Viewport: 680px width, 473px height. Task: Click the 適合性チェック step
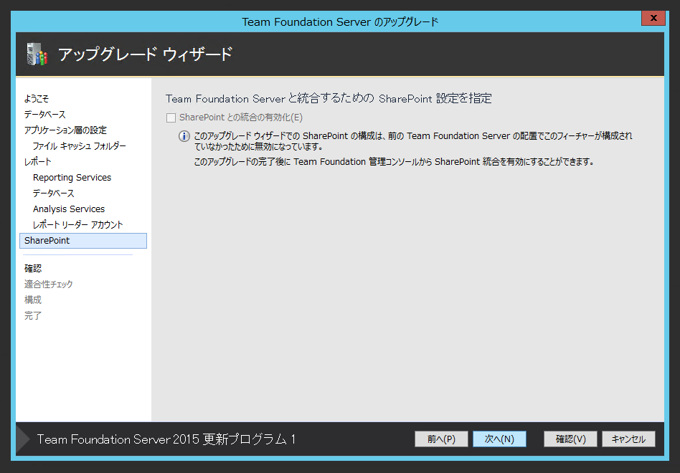pyautogui.click(x=48, y=284)
